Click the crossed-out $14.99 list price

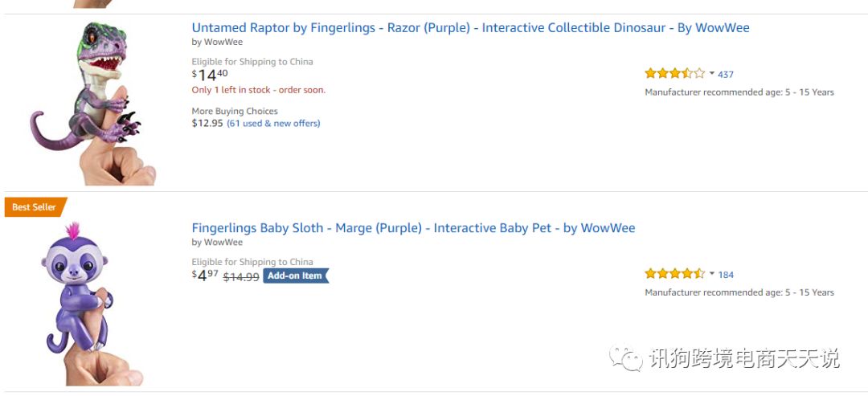coord(240,277)
